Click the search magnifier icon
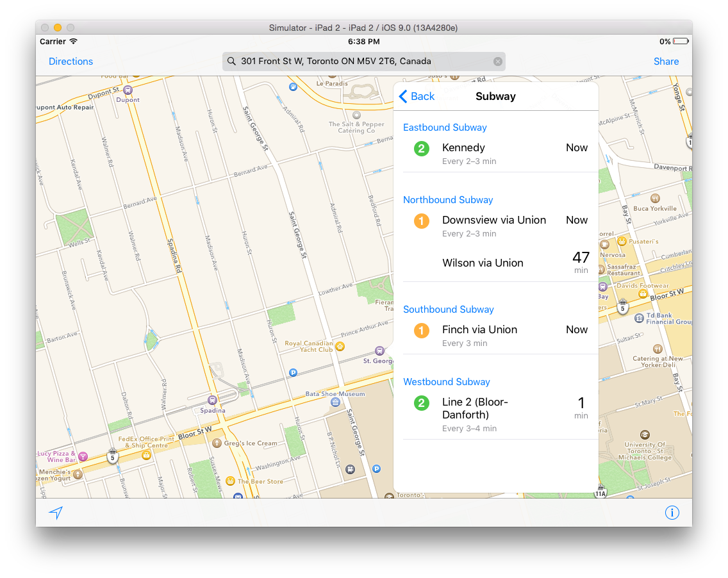The image size is (728, 578). point(231,62)
